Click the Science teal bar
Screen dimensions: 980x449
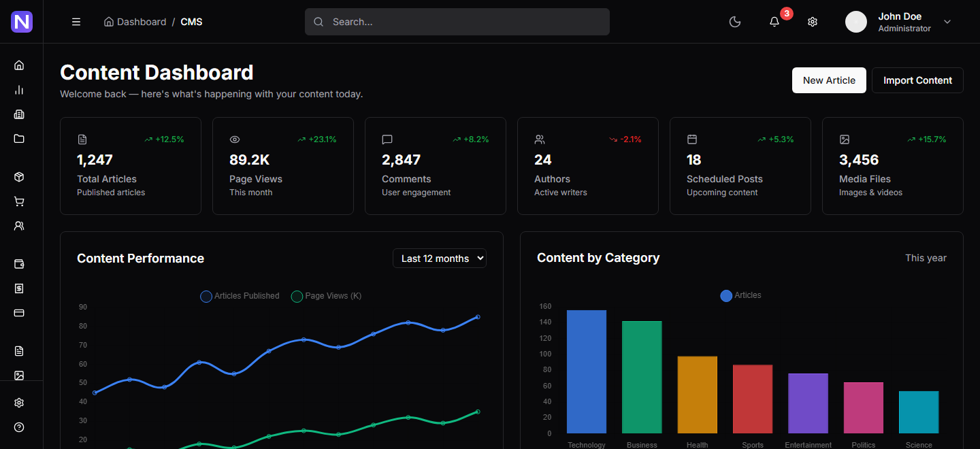919,412
